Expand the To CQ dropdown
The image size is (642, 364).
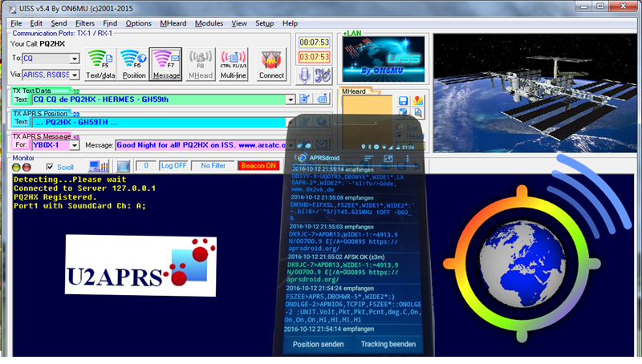tap(74, 59)
